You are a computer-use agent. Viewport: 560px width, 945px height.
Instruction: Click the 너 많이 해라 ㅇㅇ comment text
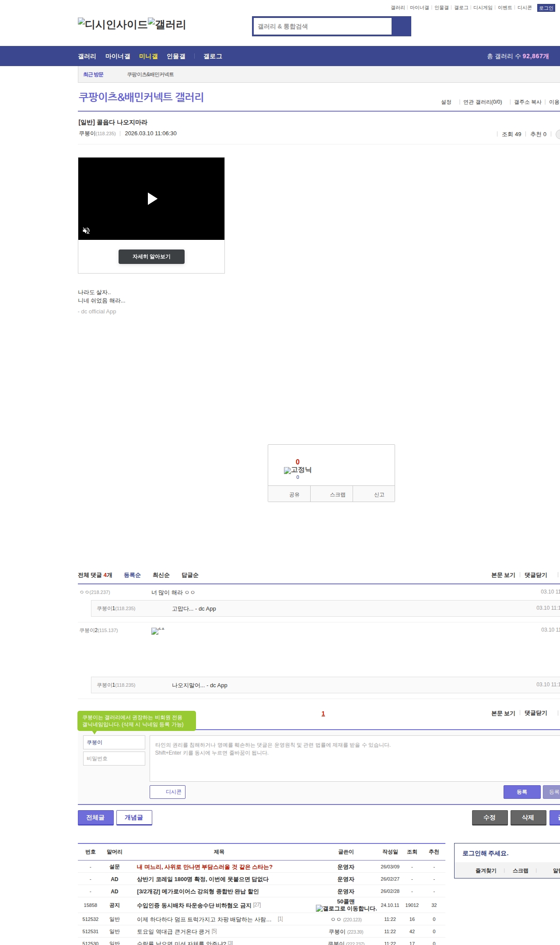tap(173, 592)
